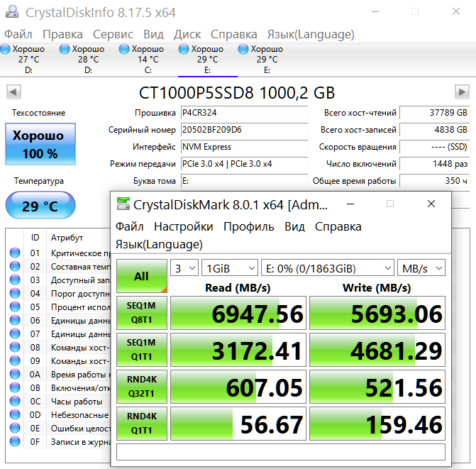Open Язык(Language) menu in CrystalDiskMark
Viewport: 476px width, 469px height.
tap(159, 244)
